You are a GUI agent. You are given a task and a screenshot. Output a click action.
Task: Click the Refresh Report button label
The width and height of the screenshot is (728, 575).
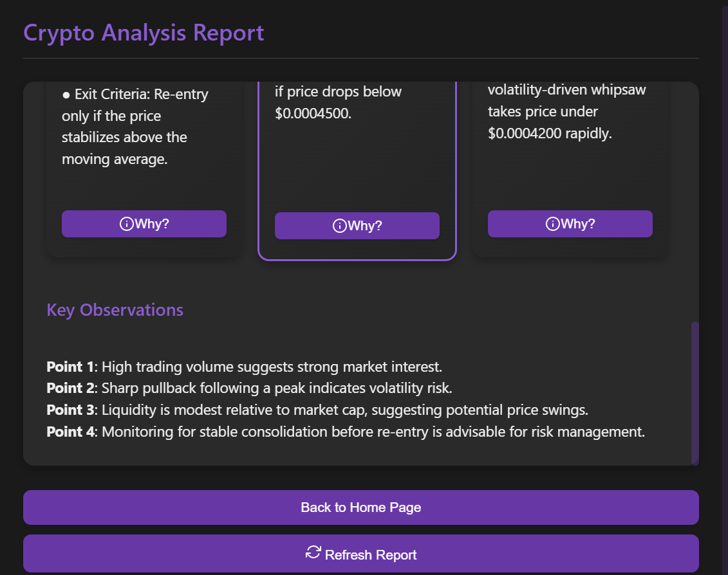pyautogui.click(x=371, y=554)
